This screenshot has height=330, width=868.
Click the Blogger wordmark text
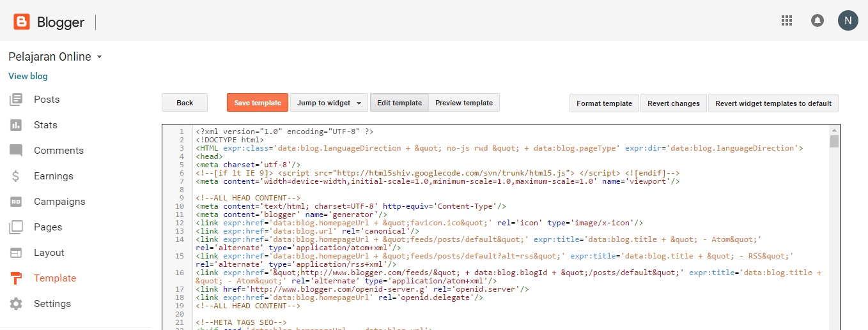click(x=61, y=22)
